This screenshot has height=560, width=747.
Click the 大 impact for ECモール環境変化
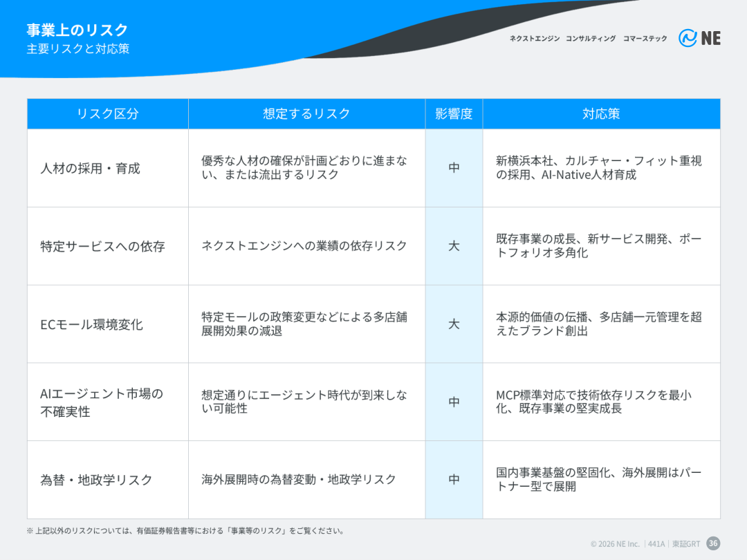(x=454, y=324)
